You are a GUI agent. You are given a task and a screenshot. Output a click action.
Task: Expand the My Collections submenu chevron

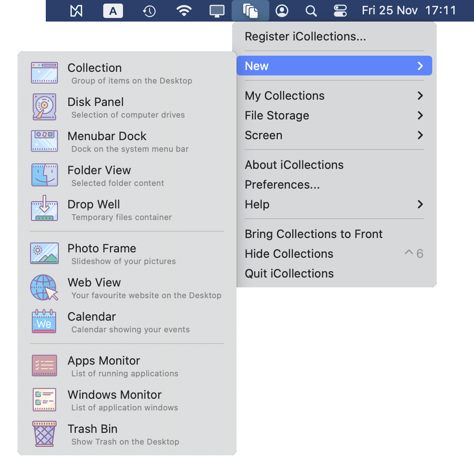pos(420,96)
